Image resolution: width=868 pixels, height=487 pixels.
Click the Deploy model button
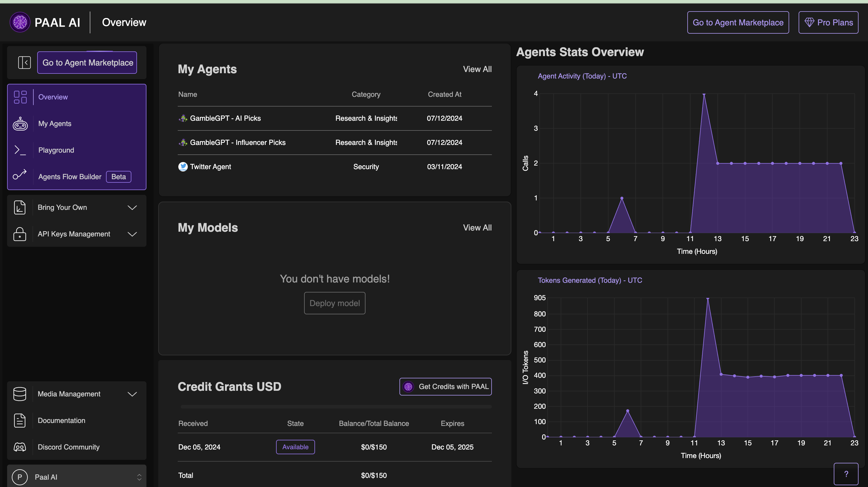[x=335, y=303]
